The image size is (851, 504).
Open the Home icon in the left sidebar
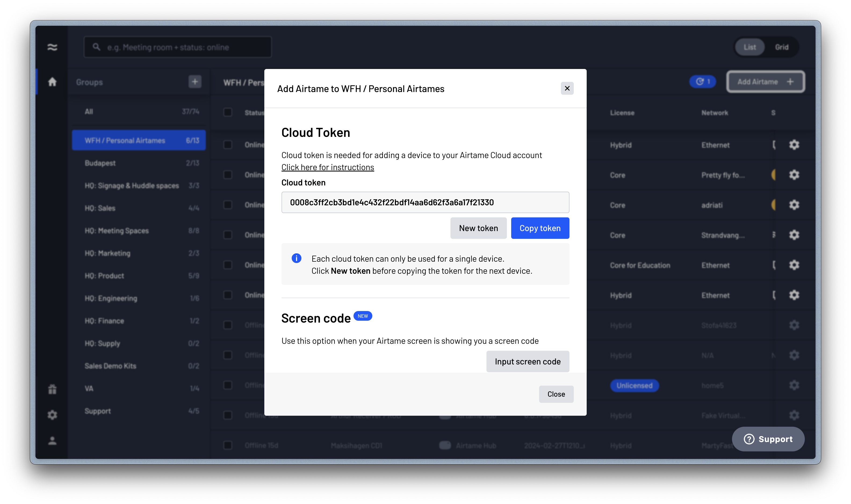click(x=52, y=82)
